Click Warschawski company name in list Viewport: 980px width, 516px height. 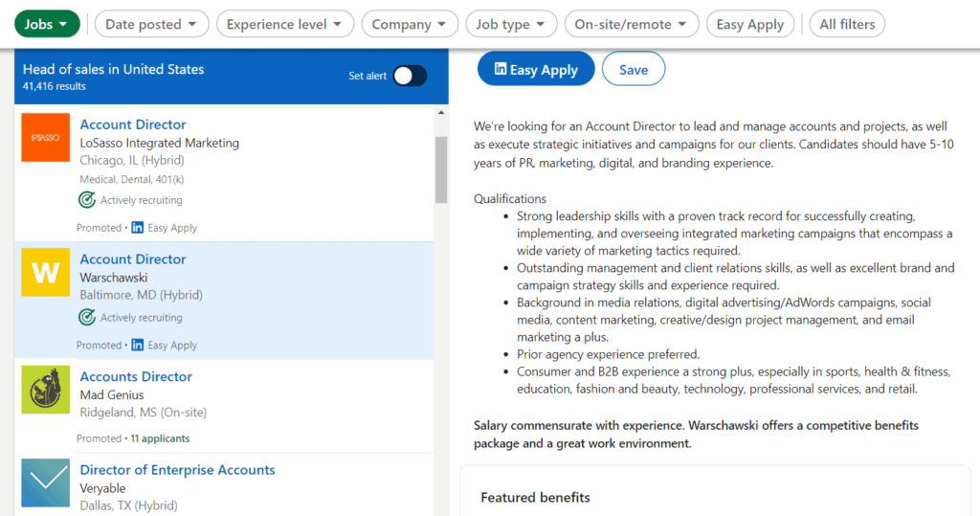pos(114,277)
